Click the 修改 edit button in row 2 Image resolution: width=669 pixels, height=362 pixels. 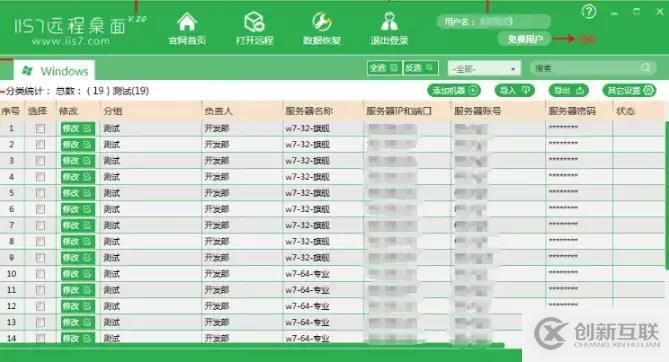(77, 145)
